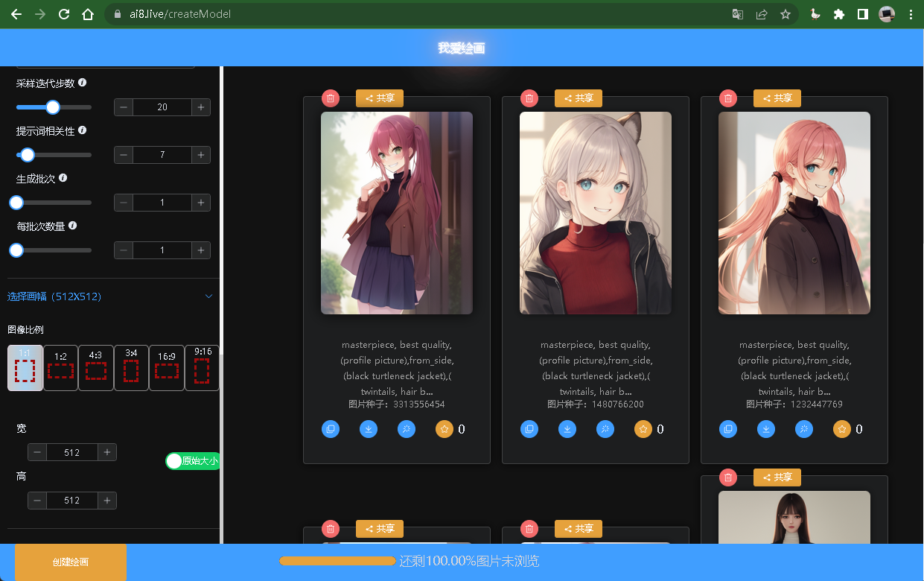Open the browser profile avatar
The width and height of the screenshot is (924, 581).
click(886, 14)
